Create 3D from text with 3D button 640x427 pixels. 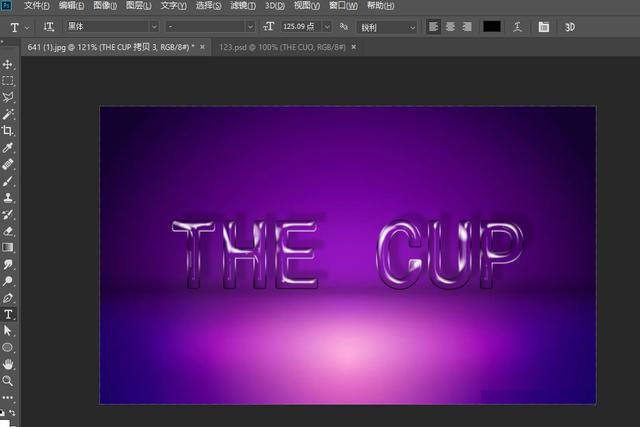click(569, 27)
